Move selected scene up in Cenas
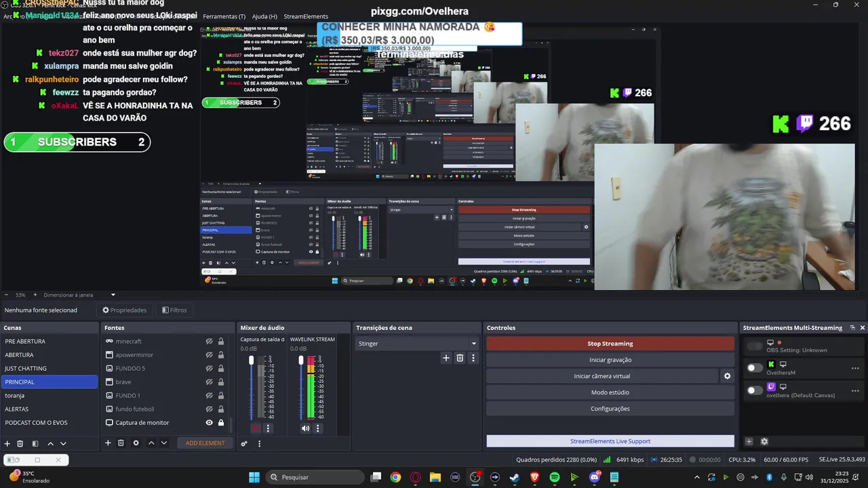Image resolution: width=868 pixels, height=488 pixels. (x=50, y=443)
